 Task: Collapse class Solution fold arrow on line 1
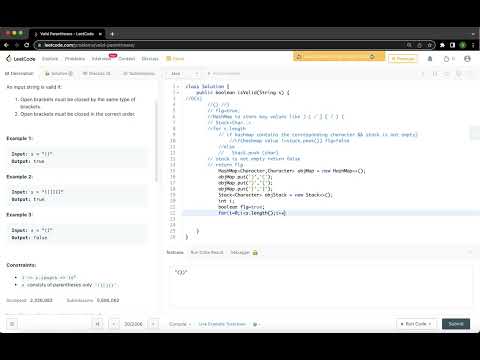pyautogui.click(x=179, y=87)
